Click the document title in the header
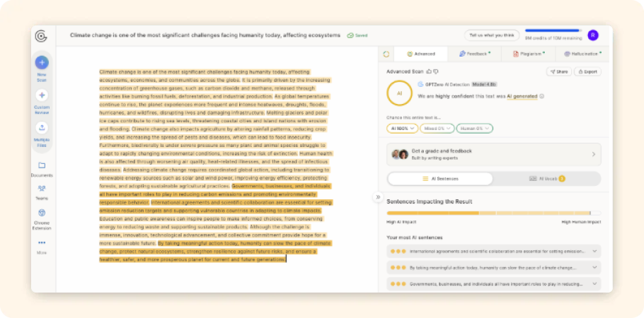 tap(205, 35)
